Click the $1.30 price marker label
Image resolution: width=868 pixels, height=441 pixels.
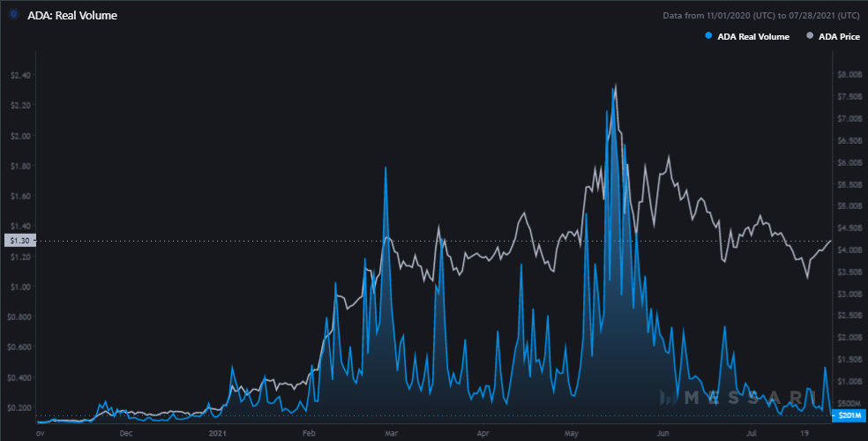18,240
